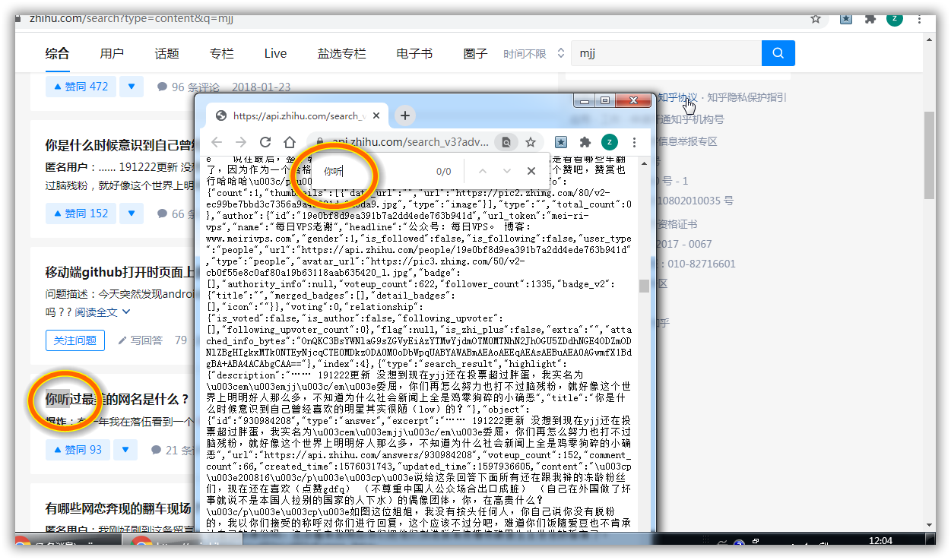951x560 pixels.
Task: Downvote the answer with 赞同 93
Action: [125, 450]
